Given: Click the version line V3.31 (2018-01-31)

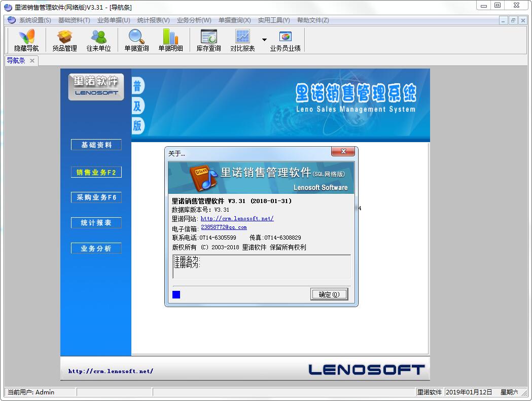Looking at the screenshot, I should click(232, 201).
